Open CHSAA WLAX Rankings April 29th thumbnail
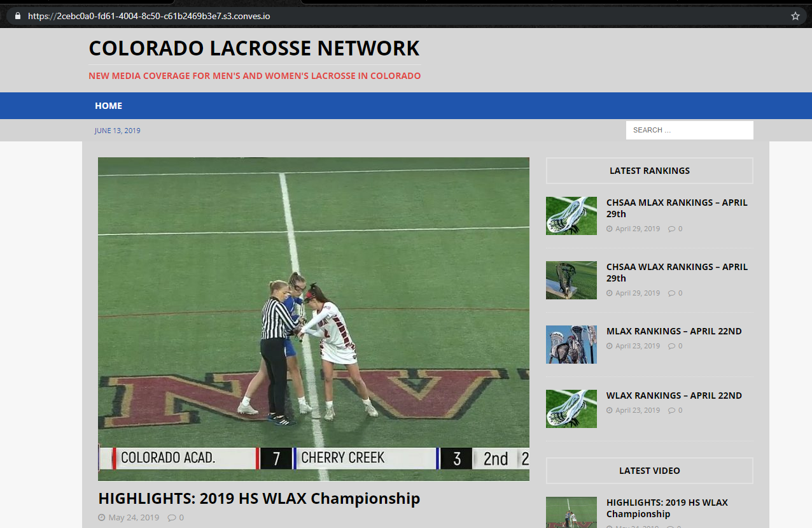Image resolution: width=812 pixels, height=528 pixels. pyautogui.click(x=571, y=280)
